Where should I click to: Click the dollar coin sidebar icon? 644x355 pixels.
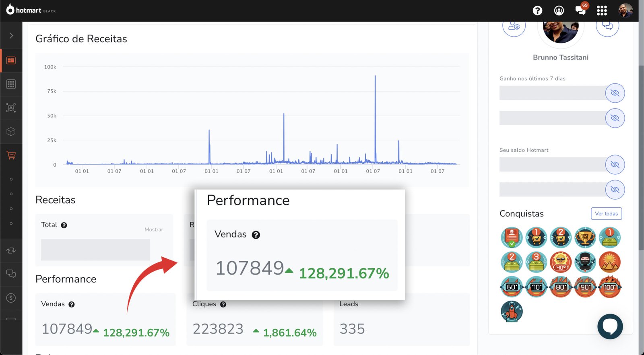click(x=11, y=298)
